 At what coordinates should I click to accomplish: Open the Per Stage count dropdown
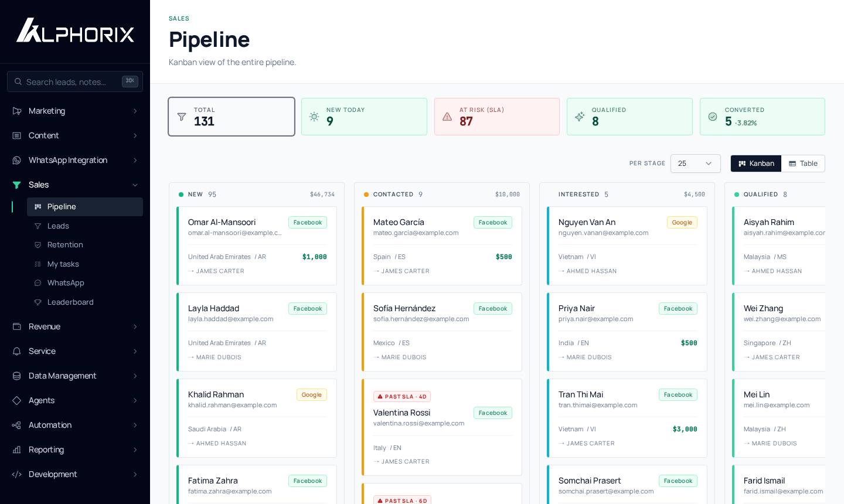tap(696, 164)
